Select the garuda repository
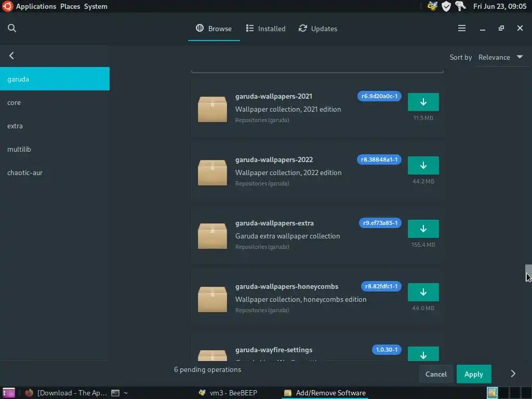This screenshot has height=399, width=532. 55,79
